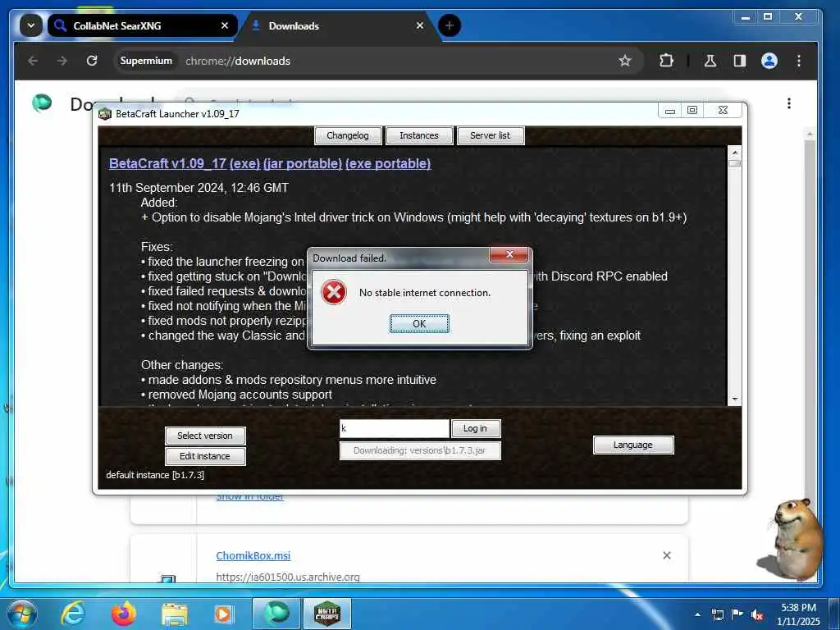The width and height of the screenshot is (840, 630).
Task: Click the Supermium logo on Downloads page
Action: pyautogui.click(x=42, y=103)
